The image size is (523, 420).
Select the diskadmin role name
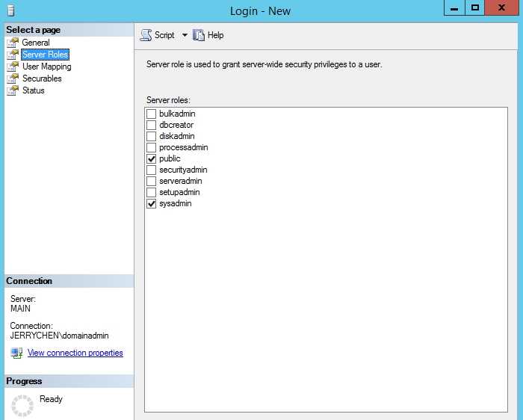tap(177, 136)
